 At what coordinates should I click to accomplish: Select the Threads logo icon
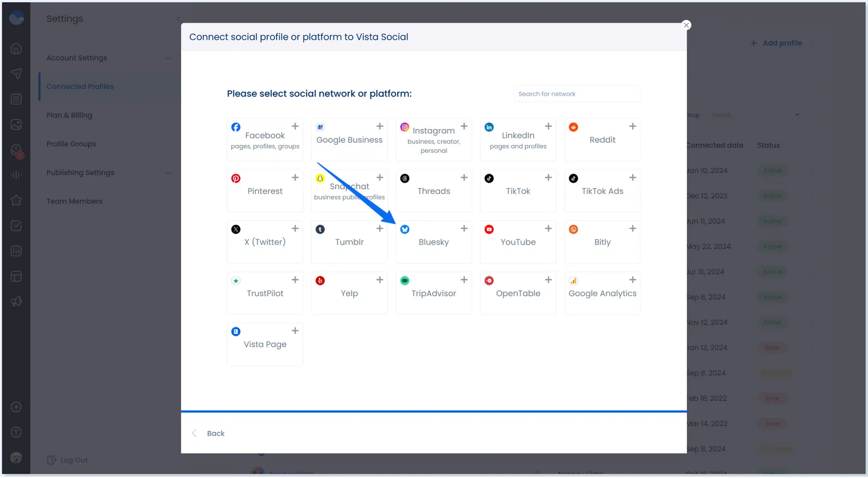click(405, 179)
